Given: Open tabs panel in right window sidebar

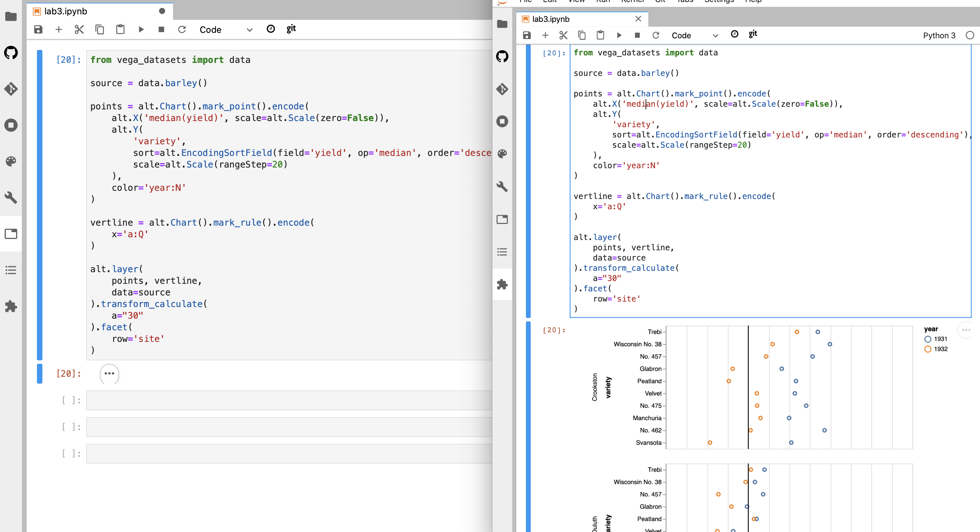Looking at the screenshot, I should 502,219.
